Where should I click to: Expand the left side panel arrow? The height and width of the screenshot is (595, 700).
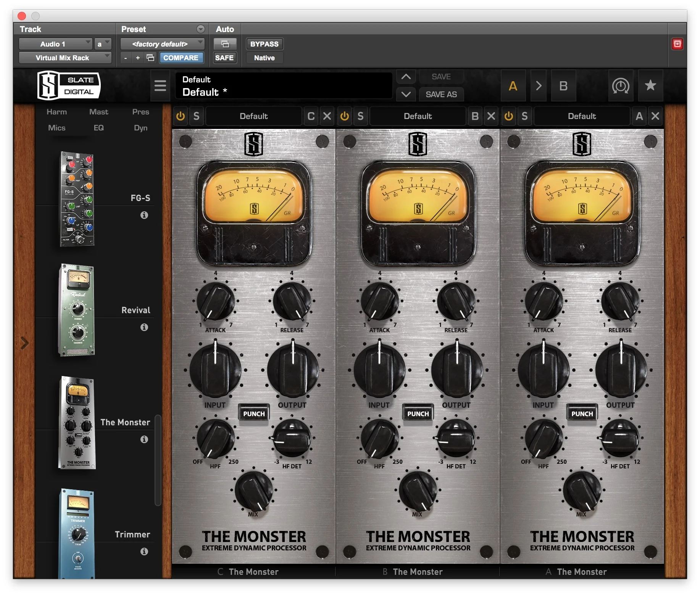pos(24,343)
